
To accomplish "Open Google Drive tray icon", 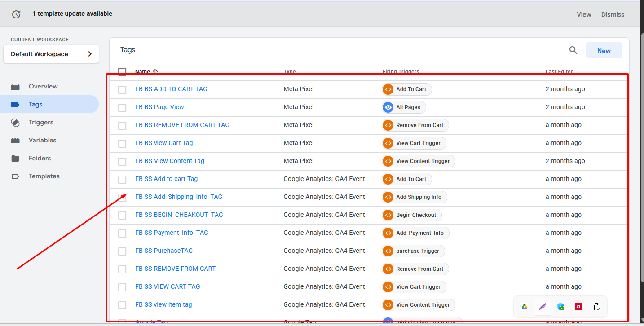I will coord(524,307).
